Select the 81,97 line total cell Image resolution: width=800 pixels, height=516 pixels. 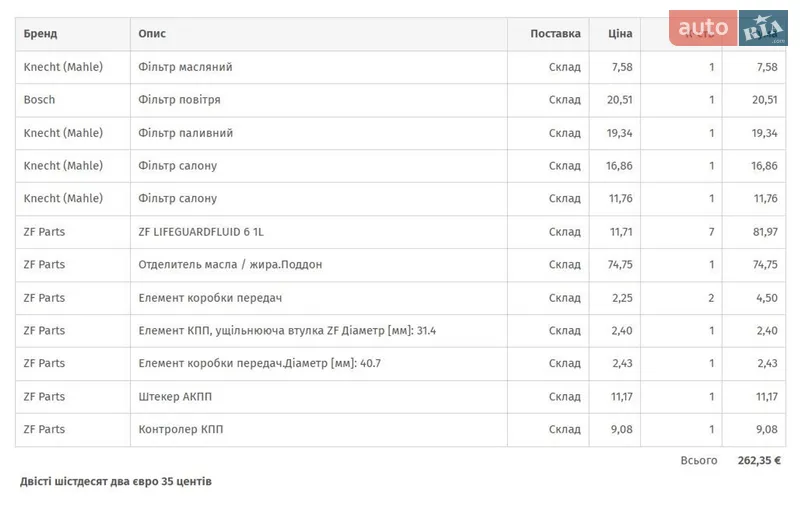(765, 232)
